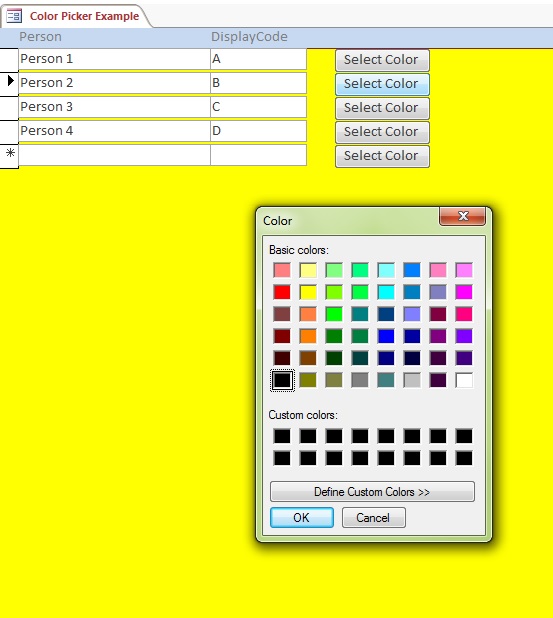The width and height of the screenshot is (553, 618).
Task: Pick the light silver gray swatch
Action: click(412, 380)
